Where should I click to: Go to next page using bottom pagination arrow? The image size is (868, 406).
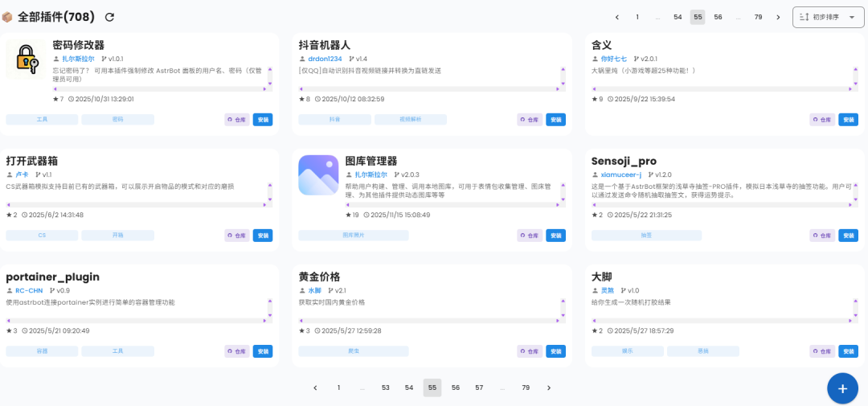pos(549,388)
